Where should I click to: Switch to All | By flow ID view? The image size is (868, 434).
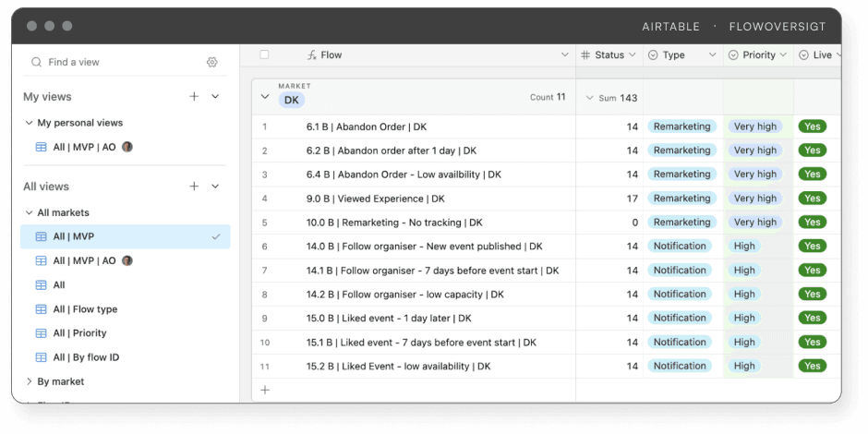(x=125, y=357)
